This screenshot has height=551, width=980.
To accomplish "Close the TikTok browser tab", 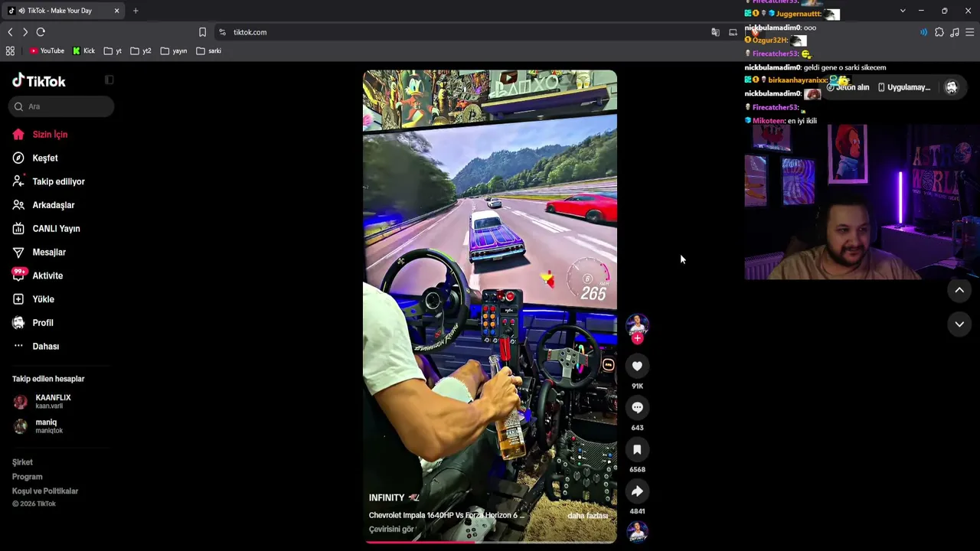I will [116, 11].
